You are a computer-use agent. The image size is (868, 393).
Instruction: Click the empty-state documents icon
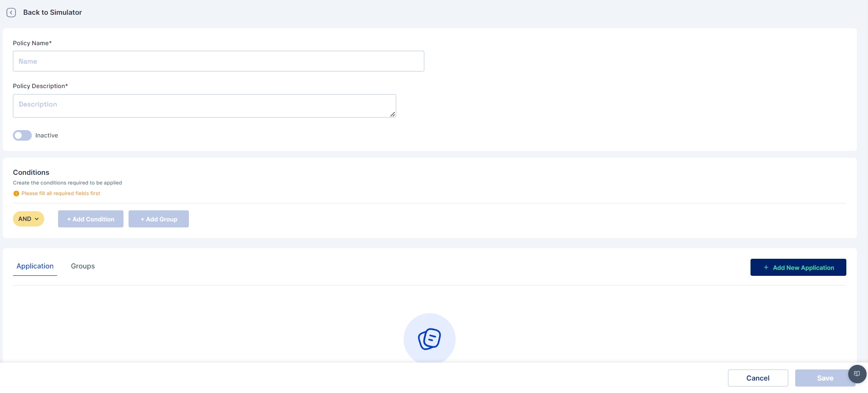[429, 339]
